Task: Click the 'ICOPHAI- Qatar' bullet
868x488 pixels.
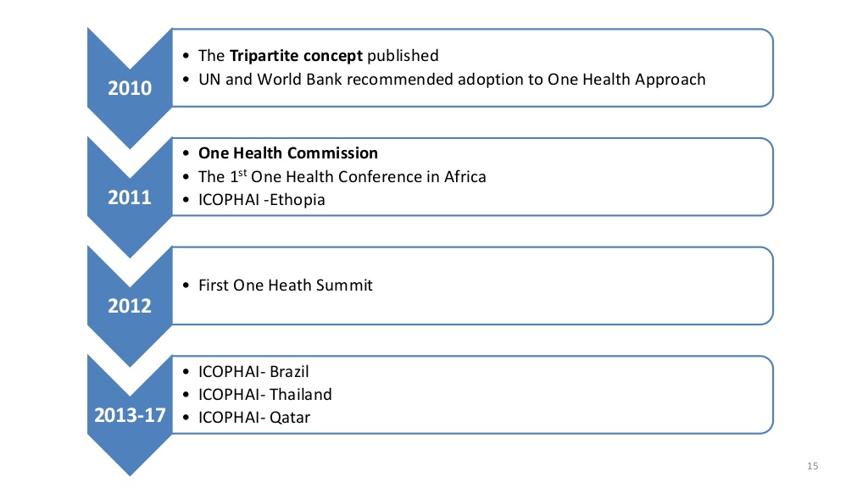Action: click(253, 418)
